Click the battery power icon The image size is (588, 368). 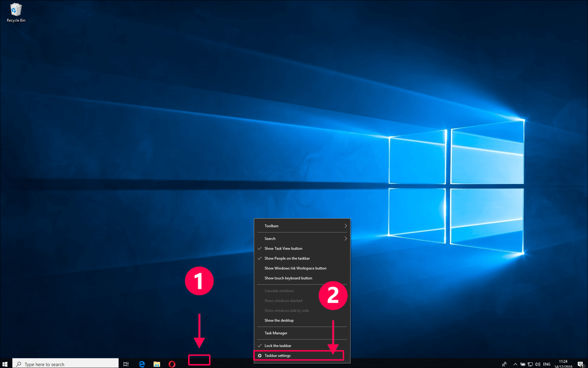[523, 364]
